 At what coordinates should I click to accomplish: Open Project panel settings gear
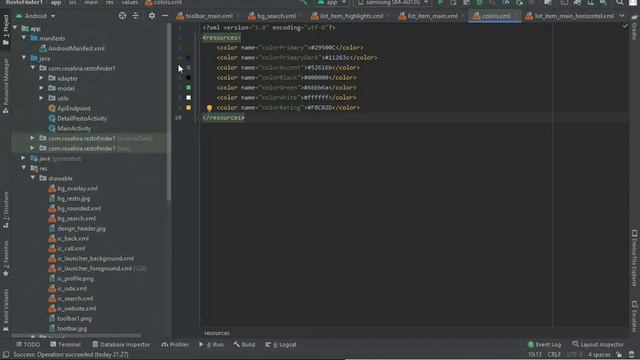pyautogui.click(x=151, y=16)
